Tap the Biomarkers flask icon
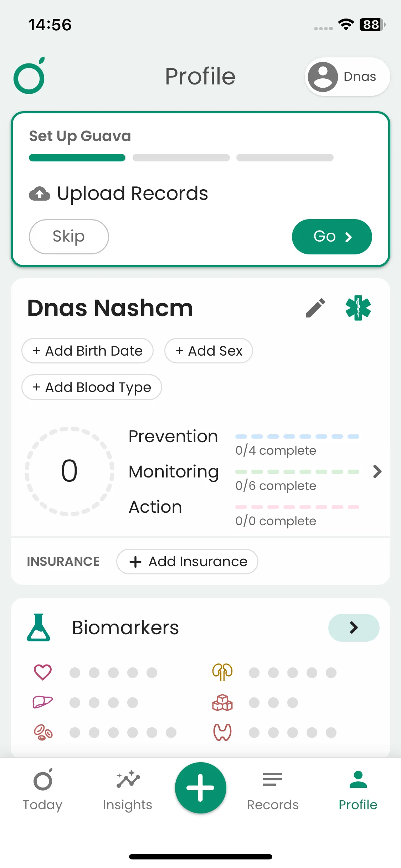The height and width of the screenshot is (868, 401). pos(38,627)
